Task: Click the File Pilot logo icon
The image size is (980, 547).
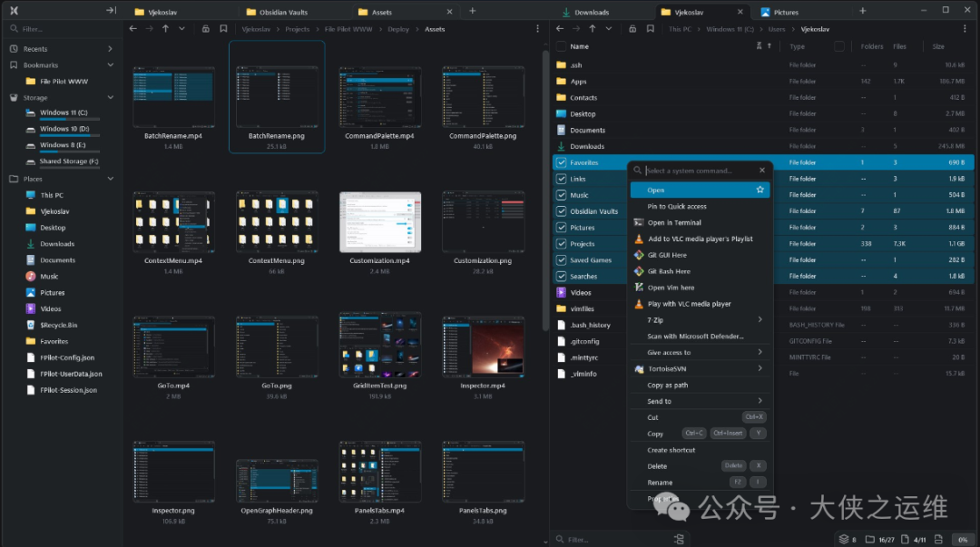Action: [14, 11]
